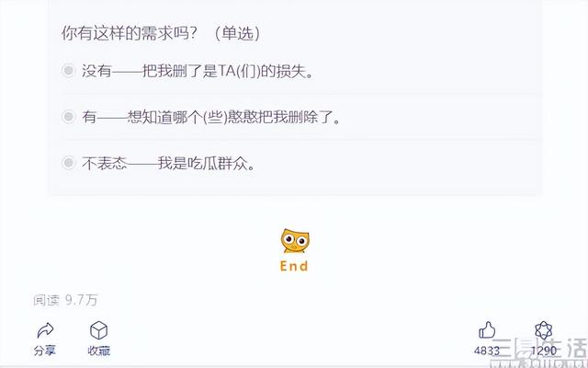Image resolution: width=588 pixels, height=368 pixels.
Task: Select radio button for 有——想知道哪个 option
Action: point(69,117)
